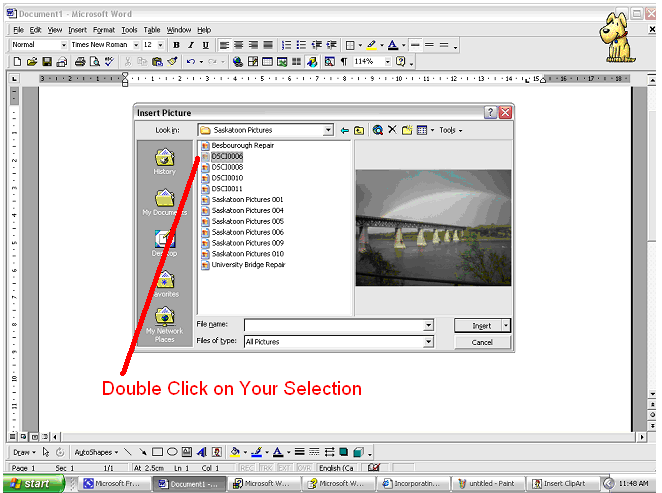Select the Text Box drawing tool
This screenshot has height=493, width=662.
(187, 452)
